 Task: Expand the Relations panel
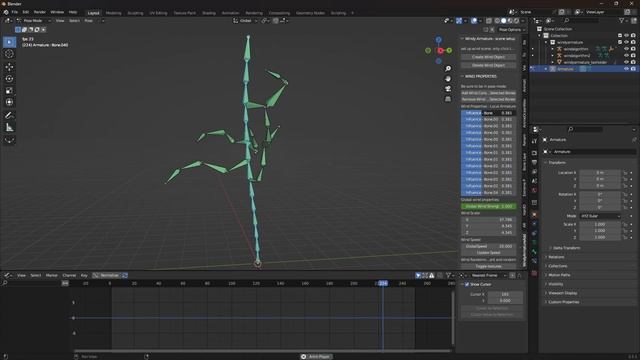pos(556,257)
